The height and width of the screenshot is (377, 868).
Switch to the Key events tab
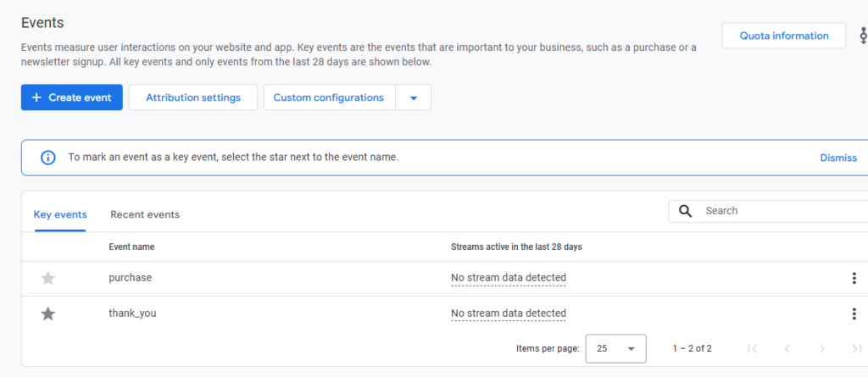tap(60, 214)
